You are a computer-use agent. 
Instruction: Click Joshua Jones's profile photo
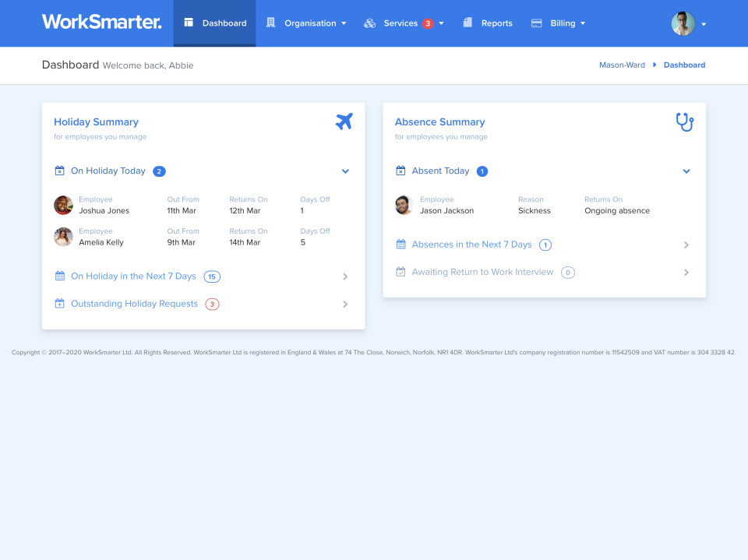(x=63, y=204)
